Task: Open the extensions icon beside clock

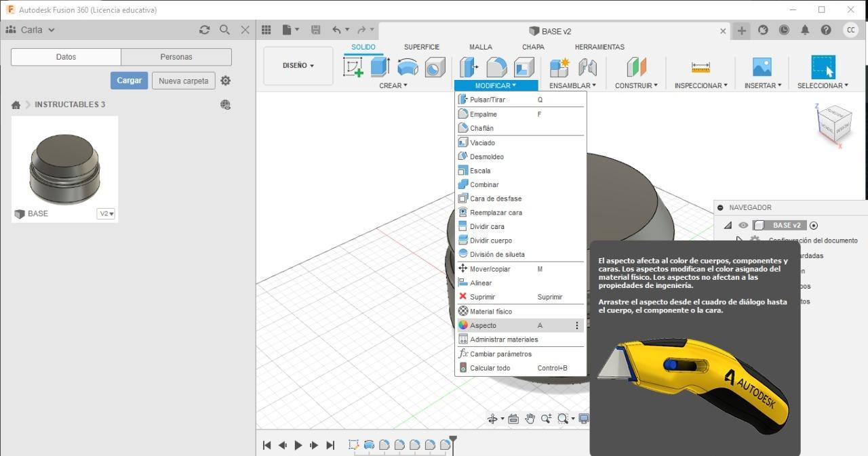Action: pos(763,30)
